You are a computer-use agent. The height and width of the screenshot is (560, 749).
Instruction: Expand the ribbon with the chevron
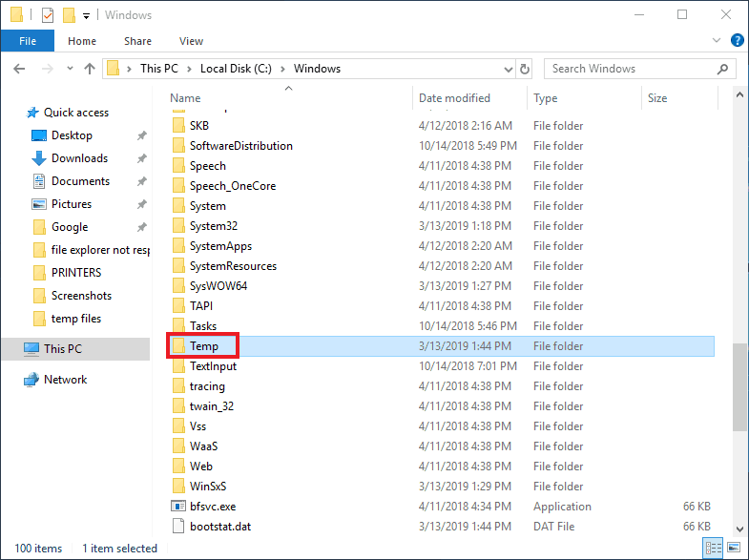[716, 41]
